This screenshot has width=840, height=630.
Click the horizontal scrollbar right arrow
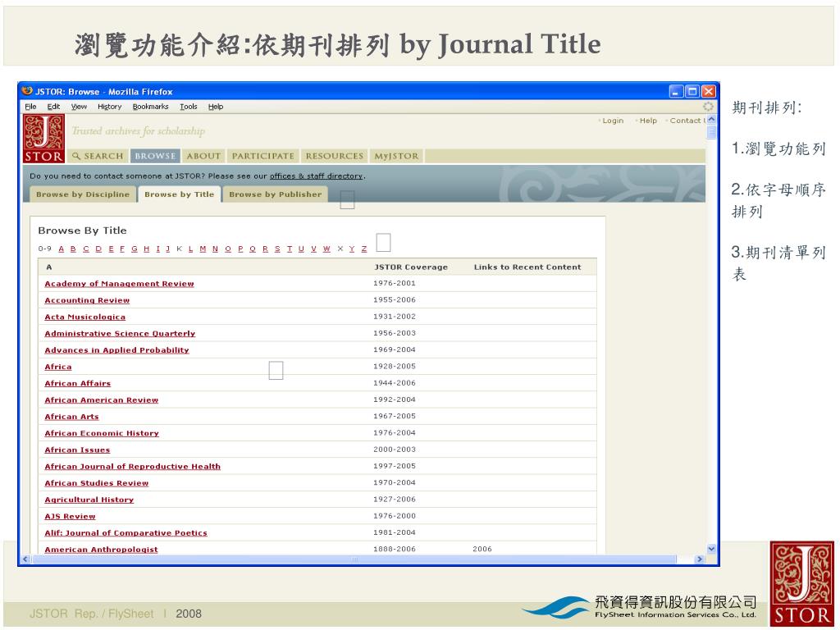tap(699, 559)
